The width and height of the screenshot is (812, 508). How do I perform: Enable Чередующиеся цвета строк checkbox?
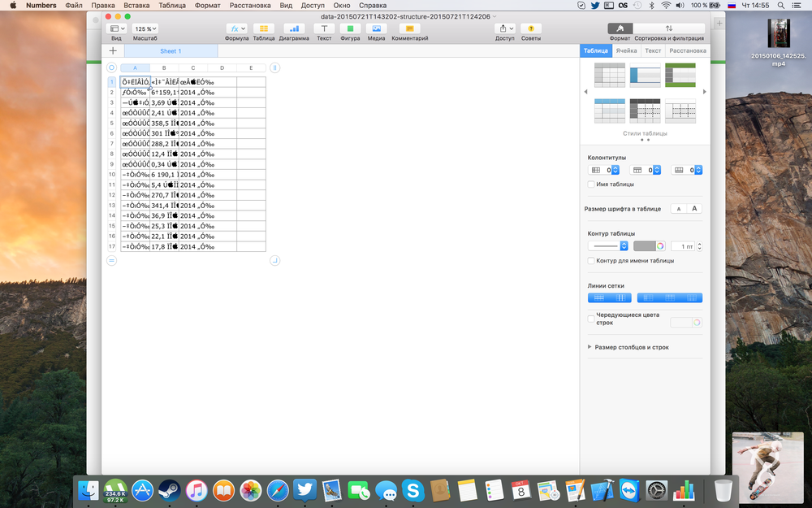(591, 319)
